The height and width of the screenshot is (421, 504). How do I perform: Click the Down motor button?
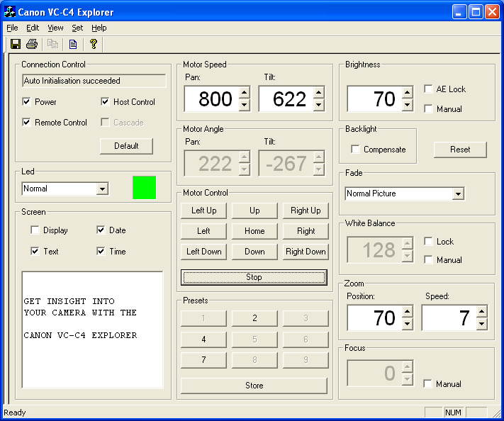coord(254,252)
